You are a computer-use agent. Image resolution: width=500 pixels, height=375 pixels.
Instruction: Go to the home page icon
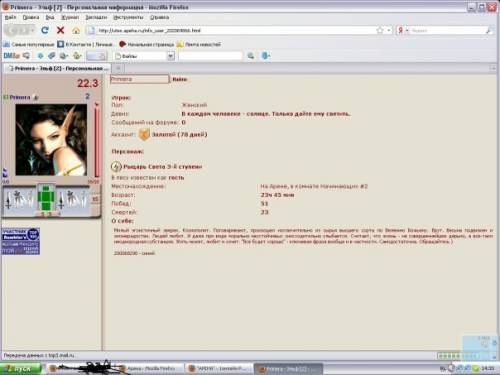(76, 31)
